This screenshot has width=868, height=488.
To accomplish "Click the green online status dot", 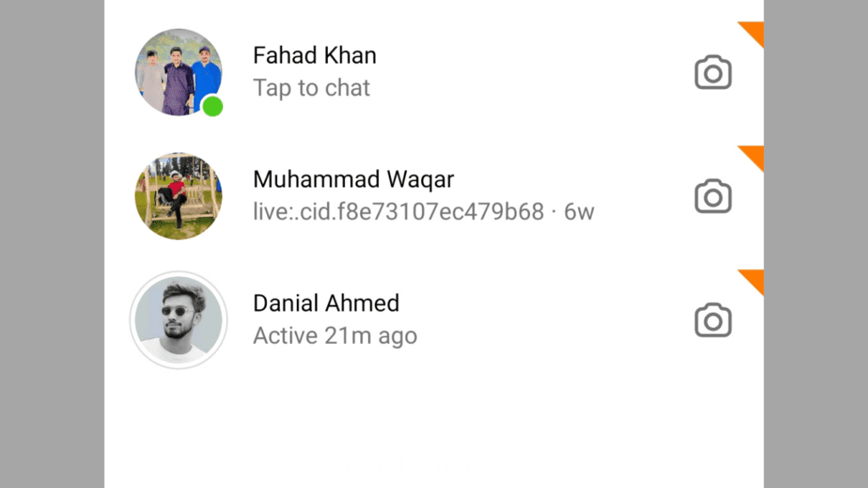I will pyautogui.click(x=213, y=106).
